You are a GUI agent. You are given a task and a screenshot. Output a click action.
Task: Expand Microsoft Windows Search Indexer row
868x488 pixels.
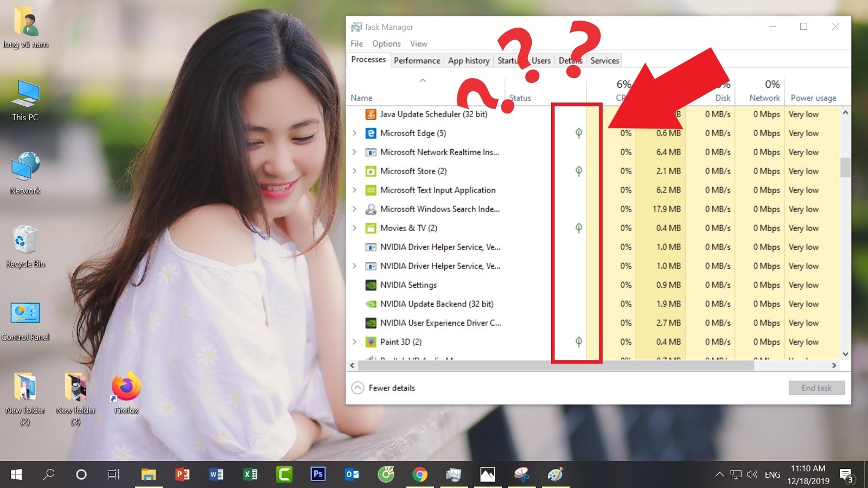pyautogui.click(x=354, y=209)
